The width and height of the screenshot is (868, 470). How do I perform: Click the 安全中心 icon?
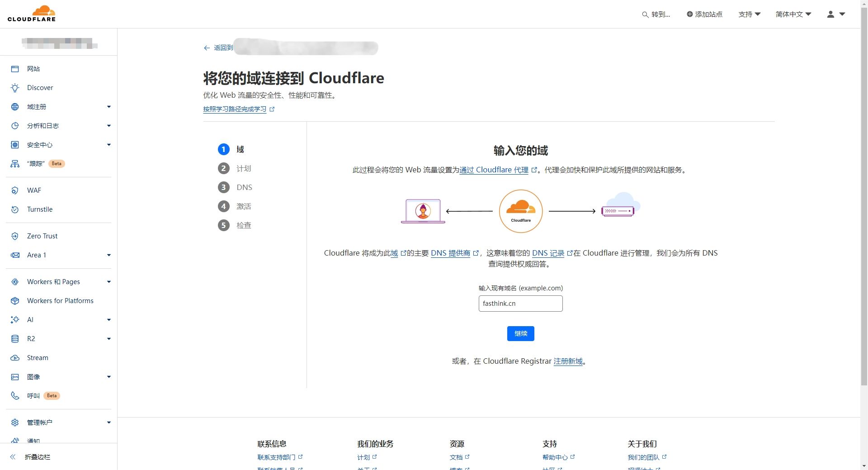click(15, 145)
